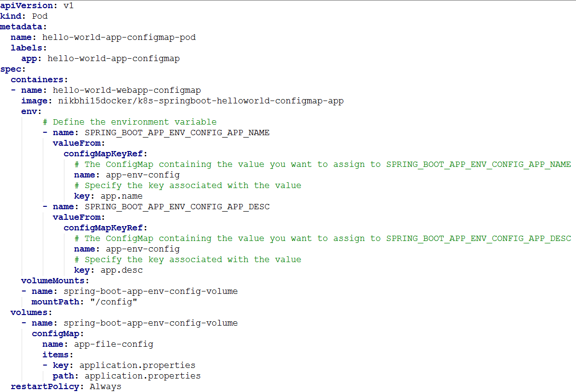Select the mountPath value "/config"
Image resolution: width=576 pixels, height=392 pixels.
[x=113, y=302]
